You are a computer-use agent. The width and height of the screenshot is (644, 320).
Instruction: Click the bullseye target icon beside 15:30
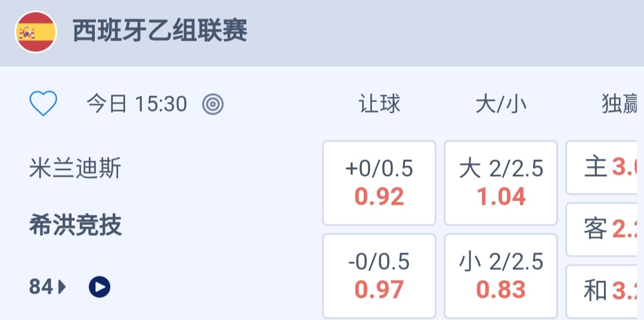(213, 105)
